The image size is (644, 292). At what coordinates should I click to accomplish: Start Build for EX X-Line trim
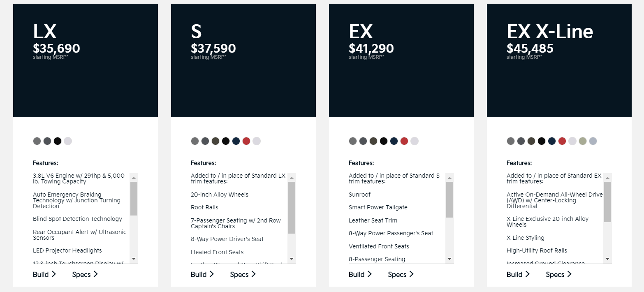coord(518,274)
